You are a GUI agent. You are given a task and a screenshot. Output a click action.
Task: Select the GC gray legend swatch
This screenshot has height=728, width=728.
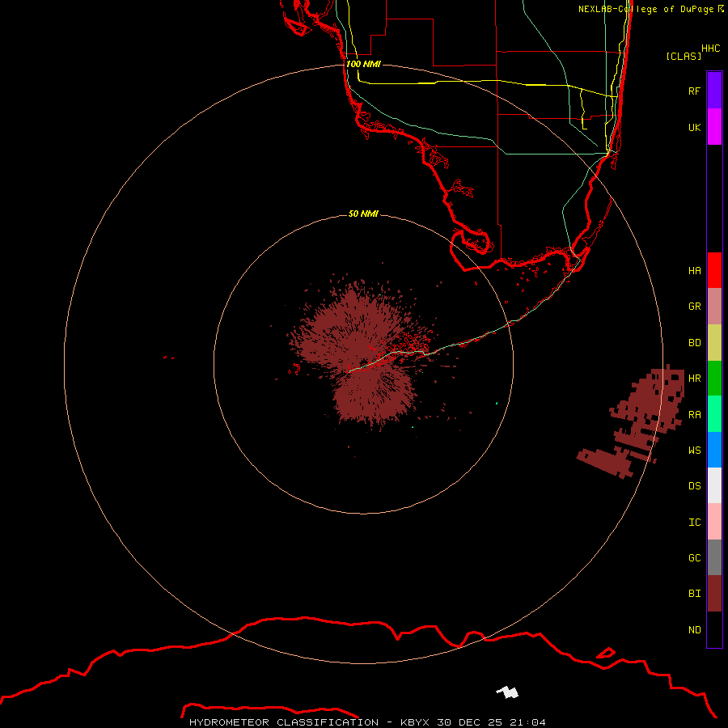[x=714, y=557]
